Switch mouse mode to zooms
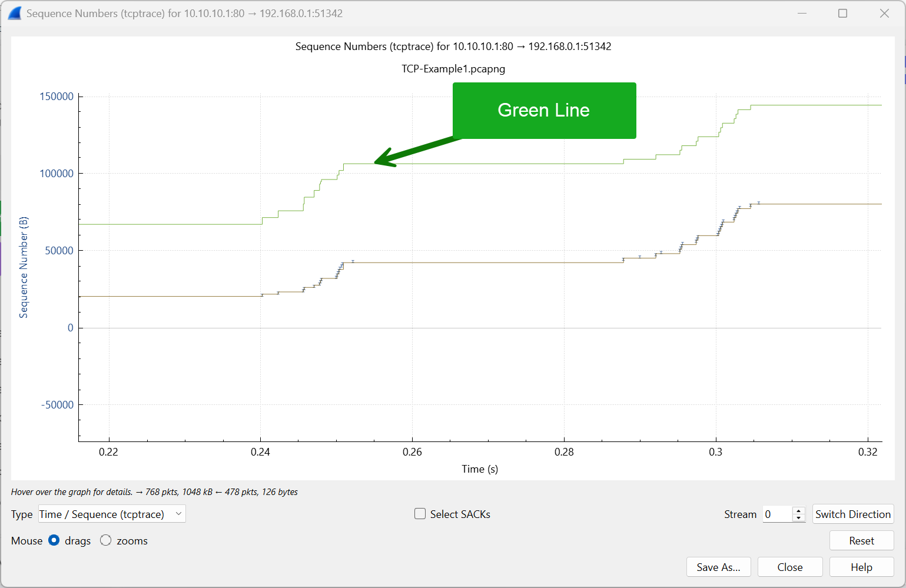Screen dimensions: 906x588 [x=106, y=540]
